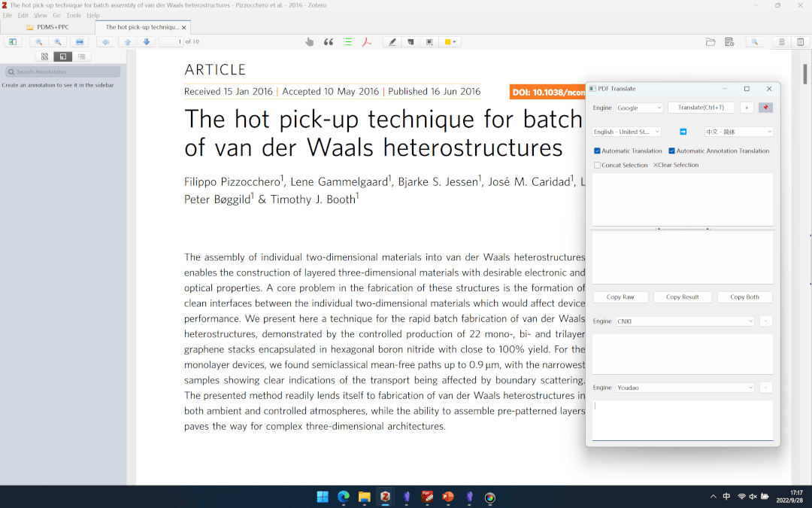This screenshot has width=812, height=508.
Task: Open the Youdao engine dropdown
Action: [x=685, y=388]
